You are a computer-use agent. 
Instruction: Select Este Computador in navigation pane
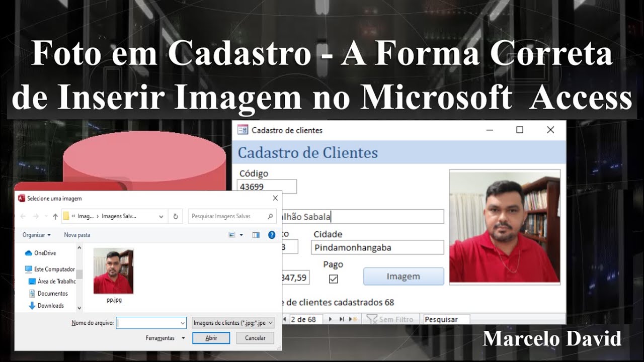(50, 269)
